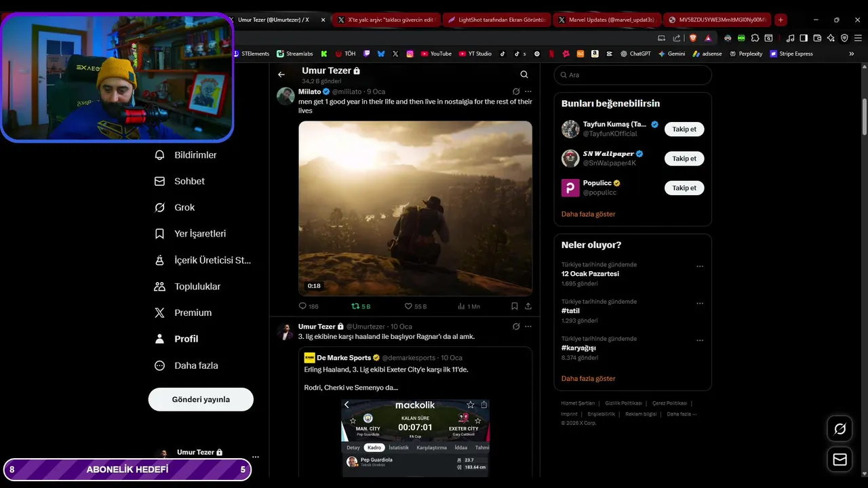This screenshot has width=868, height=488.
Task: Play the 0:18 sunset video
Action: (415, 208)
